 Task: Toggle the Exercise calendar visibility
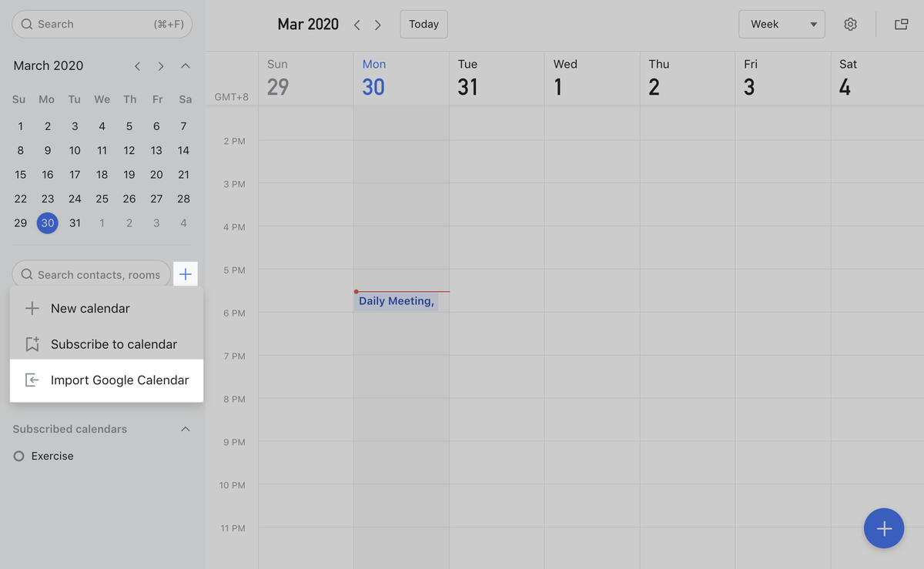[19, 457]
